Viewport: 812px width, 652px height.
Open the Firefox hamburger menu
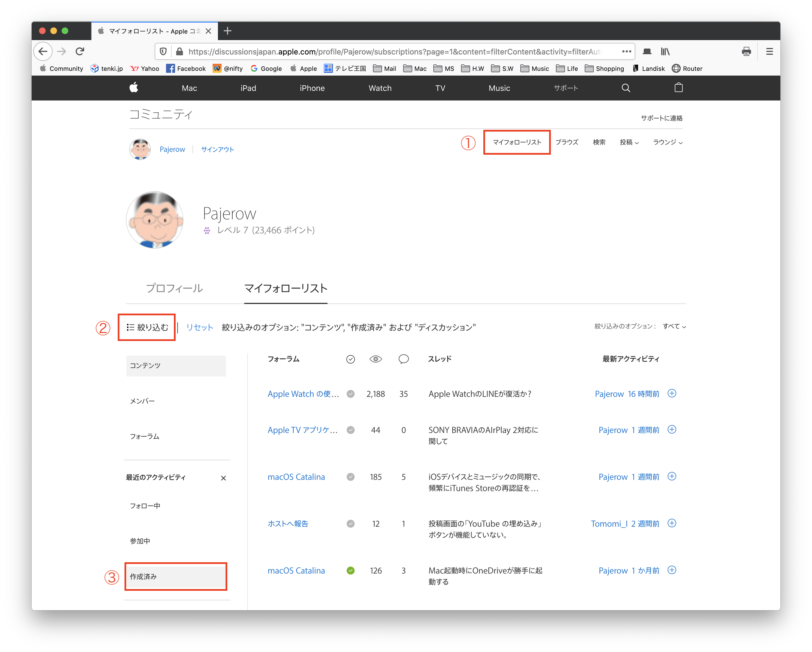[769, 51]
